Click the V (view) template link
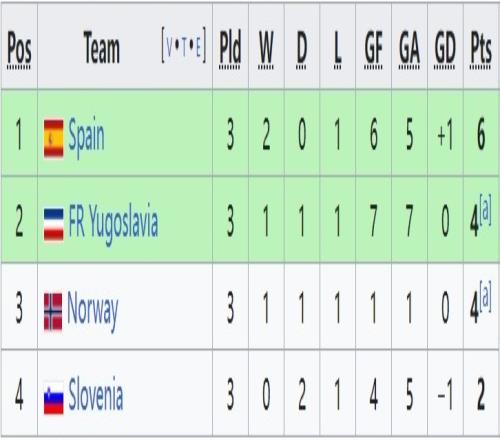The width and height of the screenshot is (500, 440). [169, 47]
